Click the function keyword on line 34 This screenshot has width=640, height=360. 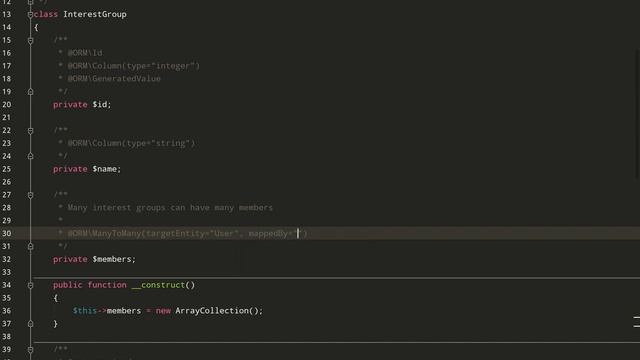[107, 285]
